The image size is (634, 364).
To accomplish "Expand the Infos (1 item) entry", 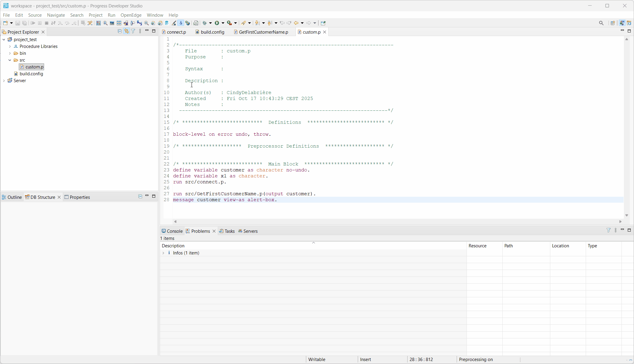I will click(163, 253).
